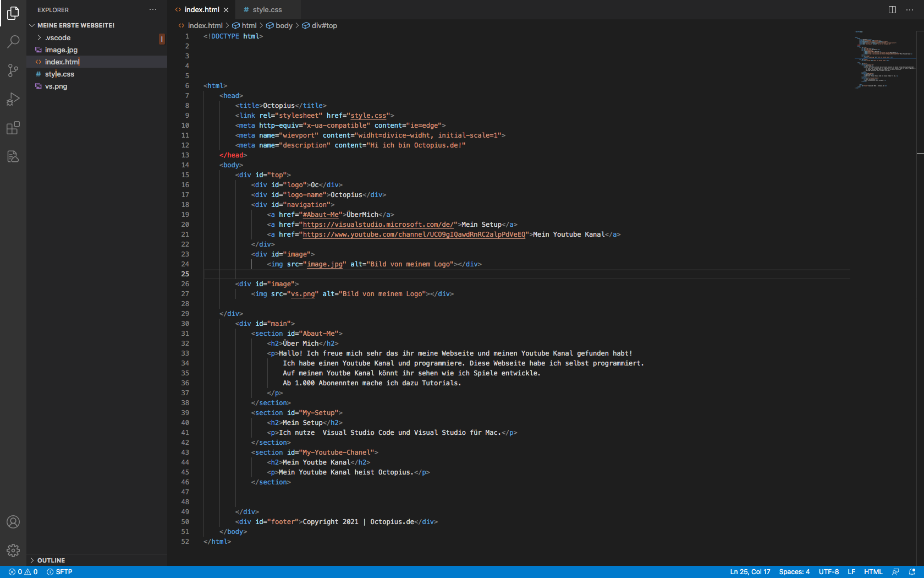Open the Run and Debug view
924x578 pixels.
coord(13,99)
